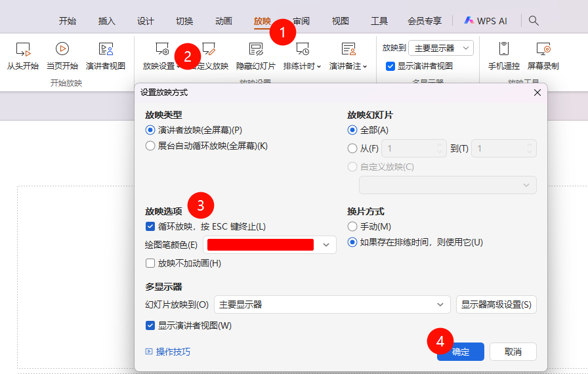588x374 pixels.
Task: Click the 从头开始 slideshow icon
Action: coord(23,49)
